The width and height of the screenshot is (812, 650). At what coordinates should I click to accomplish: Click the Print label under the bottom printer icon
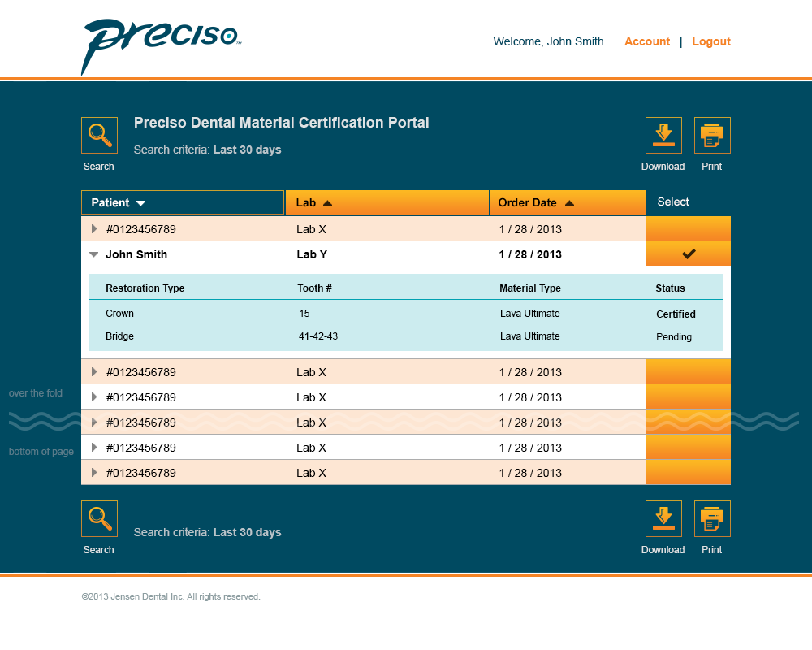tap(711, 550)
